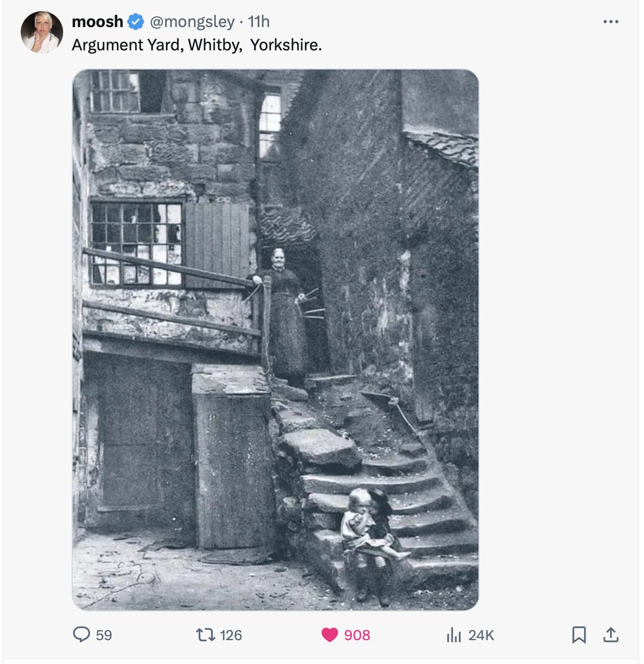
Task: Repost this tweet using the arrows icon
Action: 206,634
